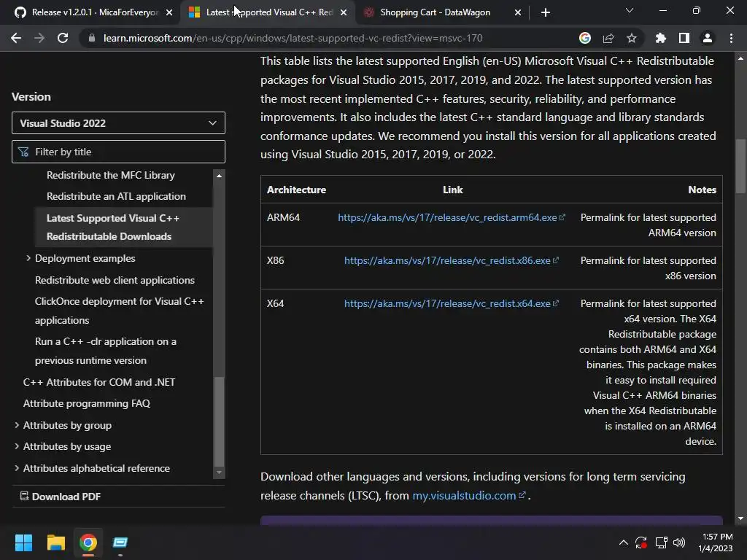
Task: Click page scrollbar up arrow
Action: coord(740,58)
